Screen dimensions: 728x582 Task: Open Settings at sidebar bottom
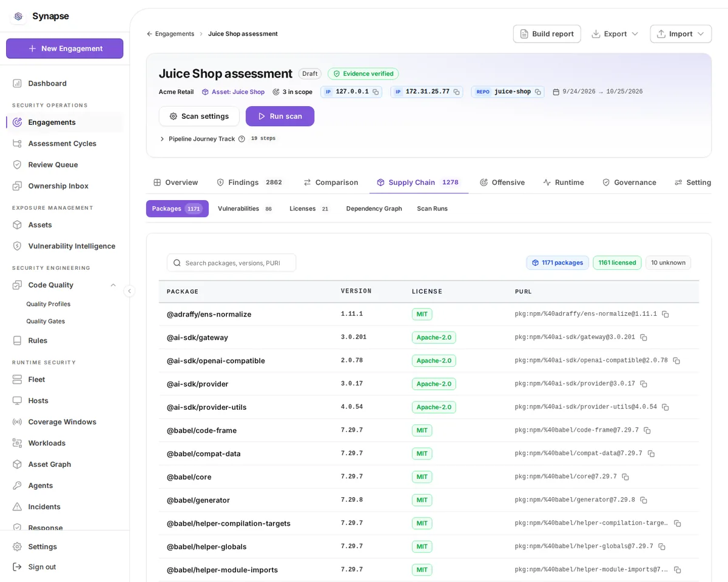pyautogui.click(x=64, y=547)
